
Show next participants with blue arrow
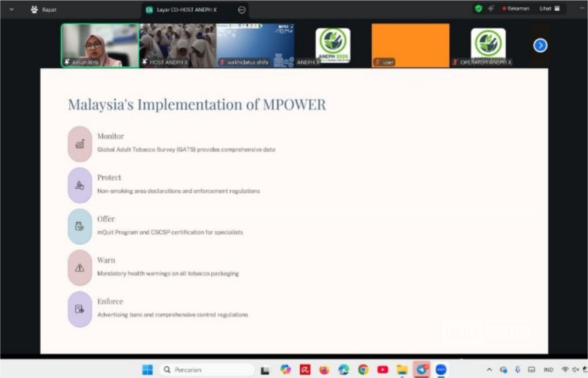click(x=540, y=46)
